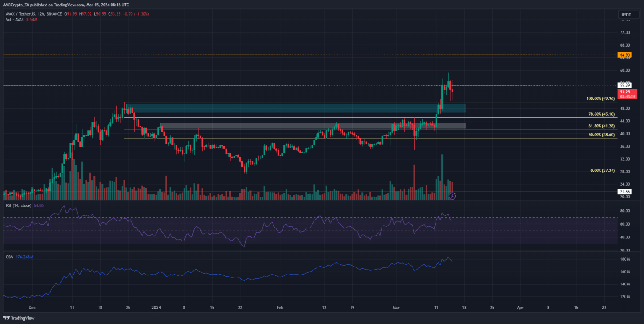Click the 0.00% (27.24) Fibonacci label
The image size is (644, 324).
(x=603, y=171)
